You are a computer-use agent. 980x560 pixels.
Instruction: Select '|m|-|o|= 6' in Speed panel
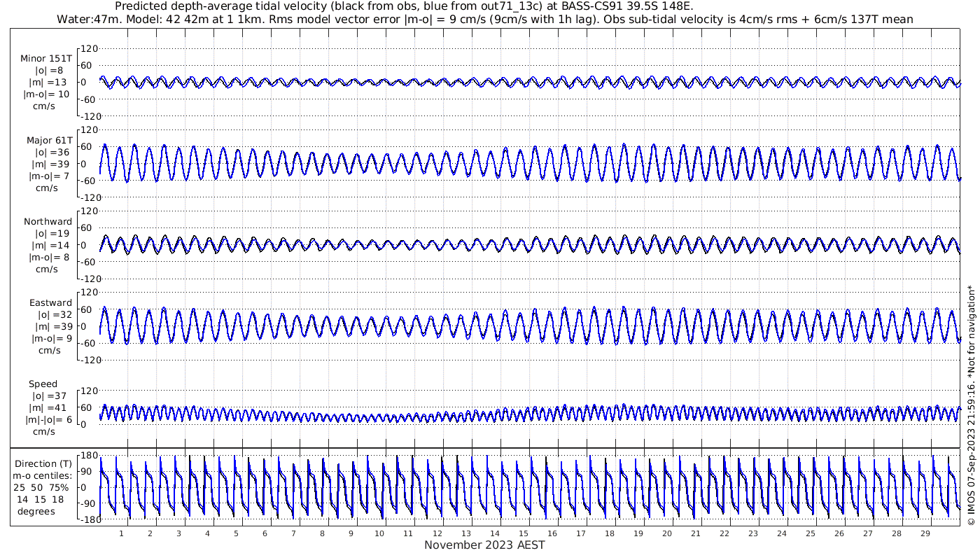pos(49,419)
